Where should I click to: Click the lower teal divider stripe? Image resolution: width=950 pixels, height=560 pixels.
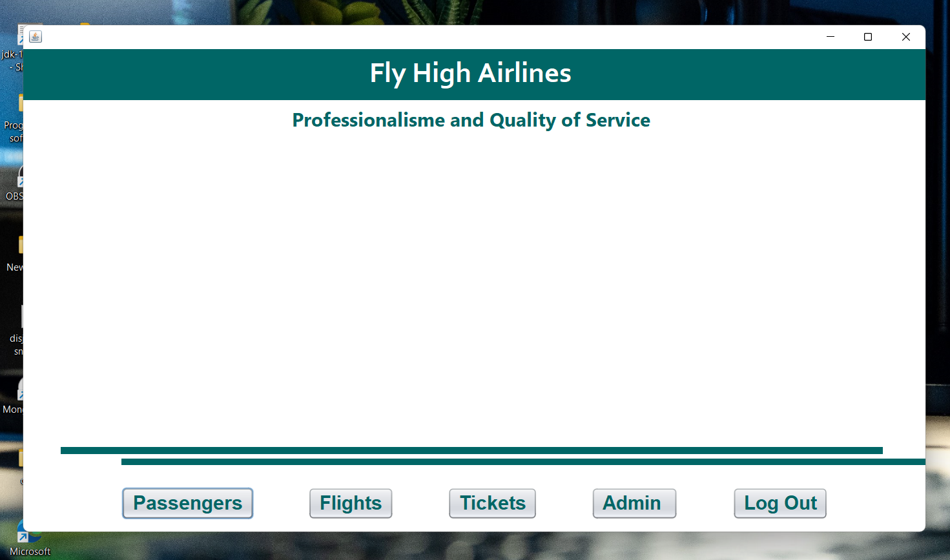pyautogui.click(x=523, y=461)
